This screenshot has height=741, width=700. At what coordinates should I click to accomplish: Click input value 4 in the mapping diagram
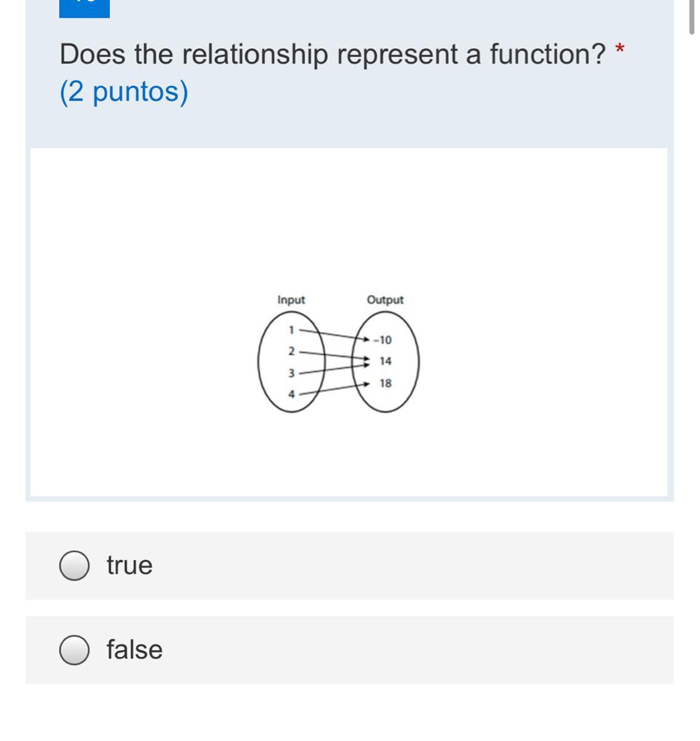(x=292, y=394)
